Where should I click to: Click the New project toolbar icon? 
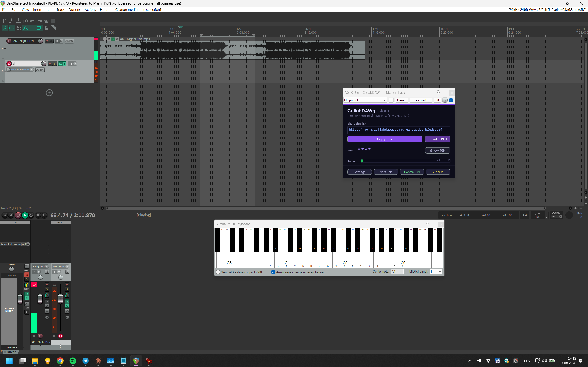point(5,21)
